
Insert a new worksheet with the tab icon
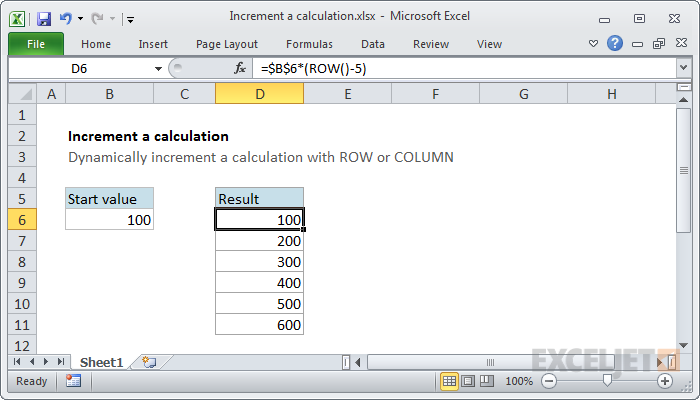(150, 362)
